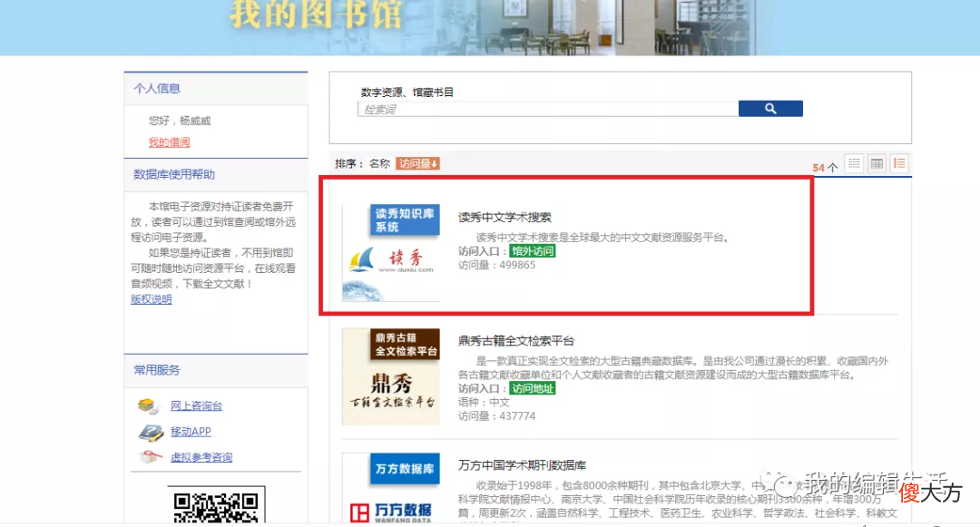Click the 鼎秀古籍 database thumbnail

pos(391,376)
